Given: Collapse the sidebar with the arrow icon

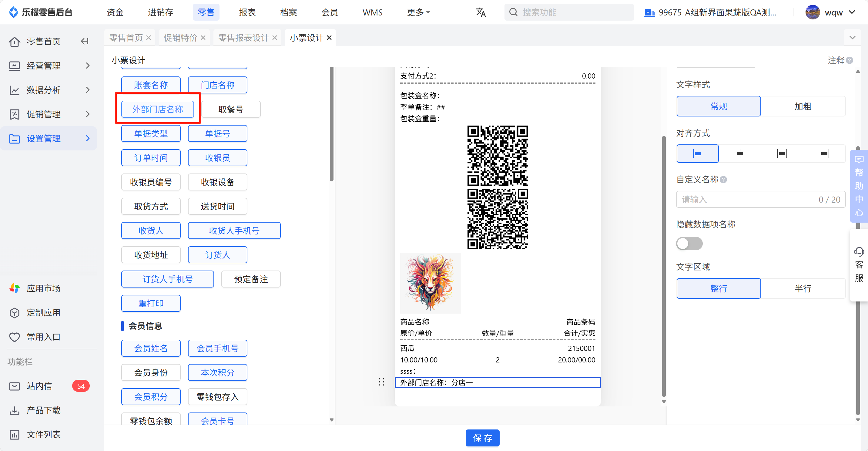Looking at the screenshot, I should [85, 41].
